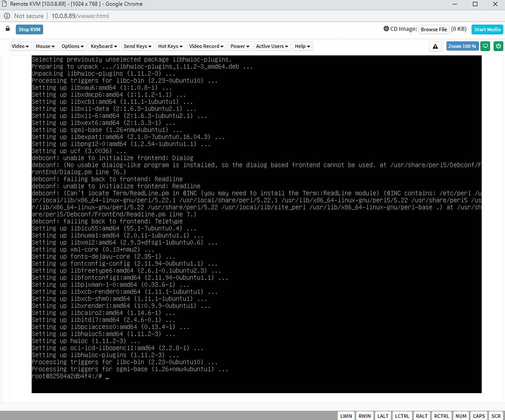505x420 pixels.
Task: Close the Remote KVM Chrome window
Action: [495, 4]
